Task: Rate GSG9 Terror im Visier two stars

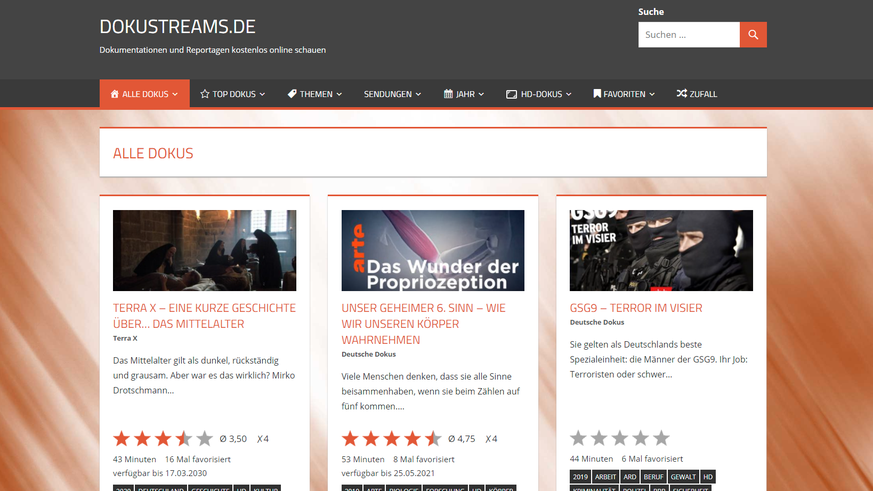Action: pos(599,438)
